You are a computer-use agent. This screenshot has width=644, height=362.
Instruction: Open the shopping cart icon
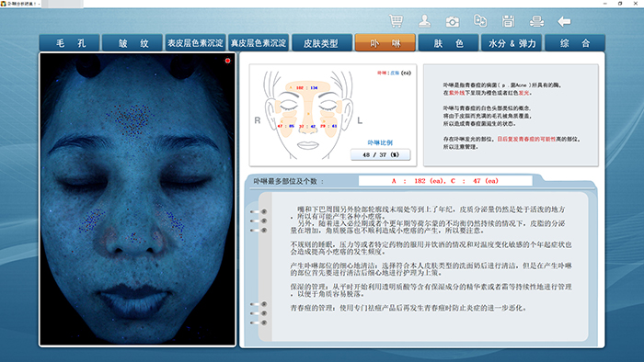tap(396, 21)
